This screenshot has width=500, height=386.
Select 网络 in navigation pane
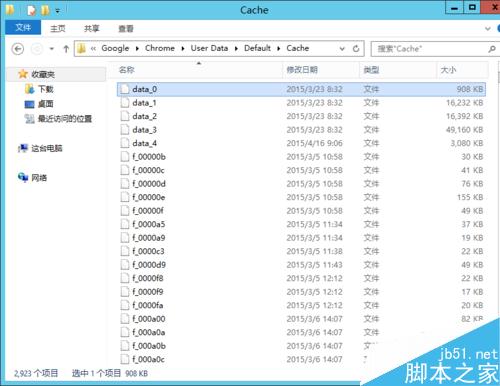39,178
